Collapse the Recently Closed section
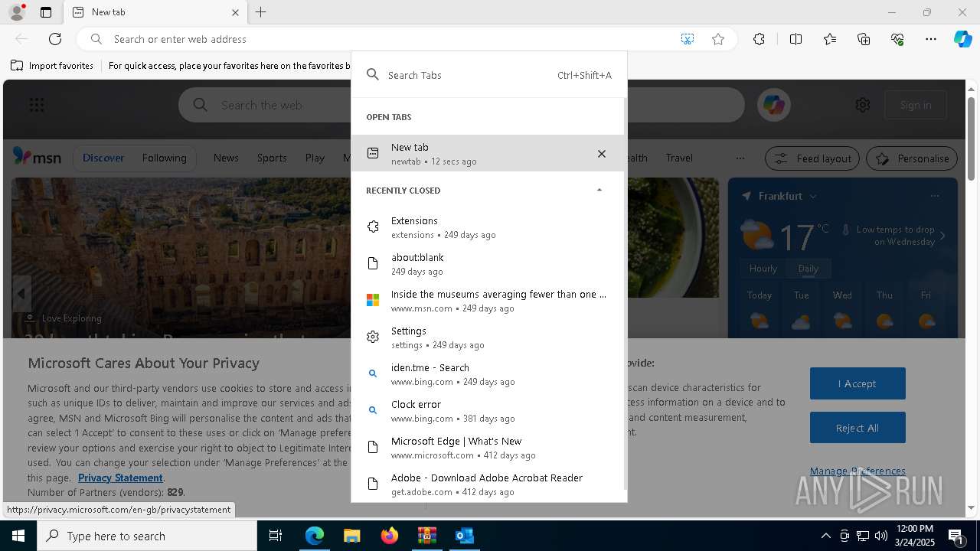The width and height of the screenshot is (980, 551). click(599, 190)
